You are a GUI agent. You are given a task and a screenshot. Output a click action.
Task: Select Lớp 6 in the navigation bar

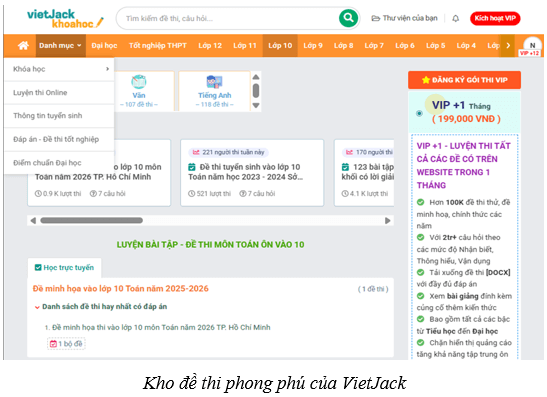tap(405, 45)
